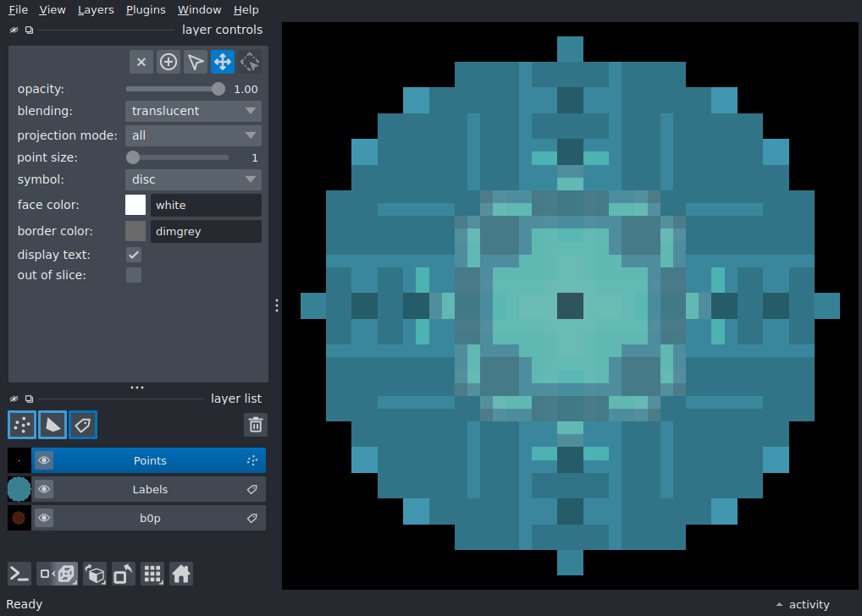Viewport: 862px width, 616px height.
Task: Float the layer controls panel
Action: [29, 30]
